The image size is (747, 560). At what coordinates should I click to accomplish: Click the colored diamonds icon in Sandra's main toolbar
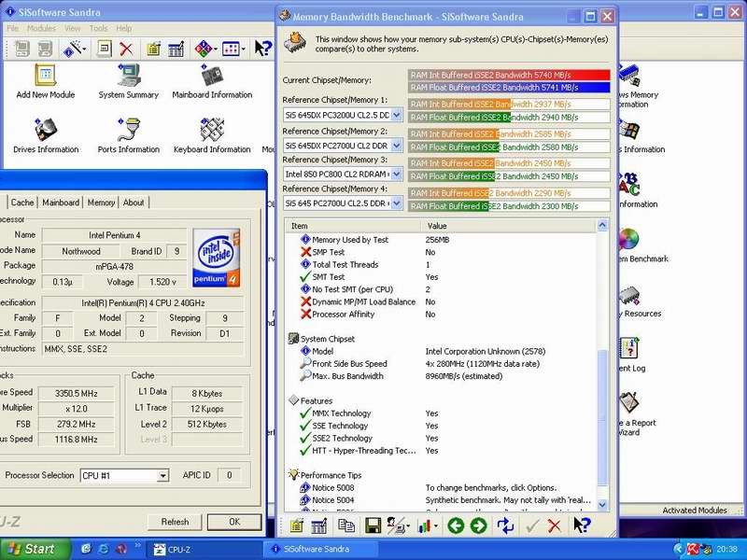(x=204, y=49)
